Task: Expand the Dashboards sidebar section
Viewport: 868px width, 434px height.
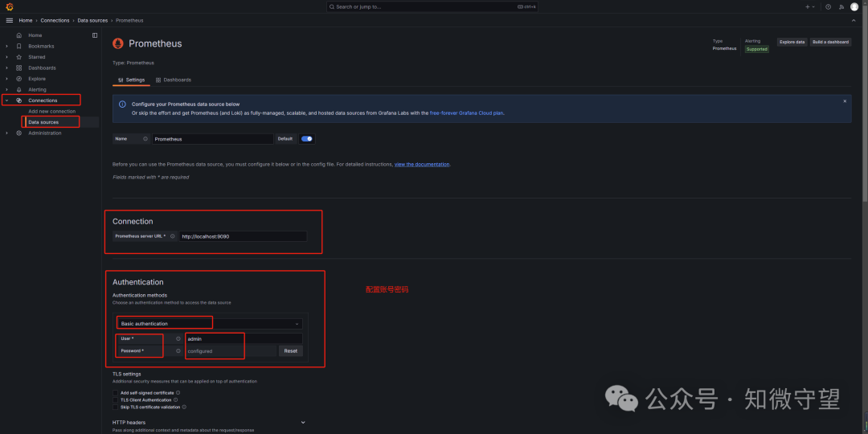Action: tap(6, 68)
